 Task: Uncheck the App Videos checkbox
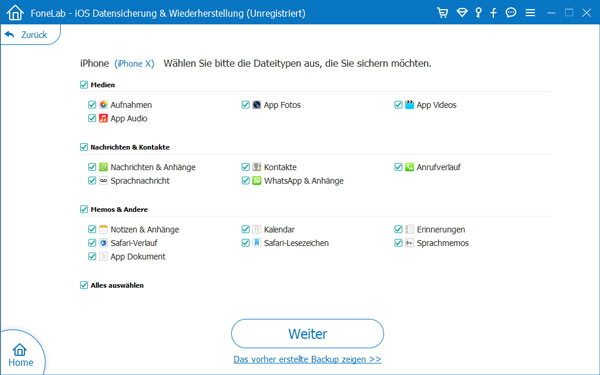(x=398, y=104)
